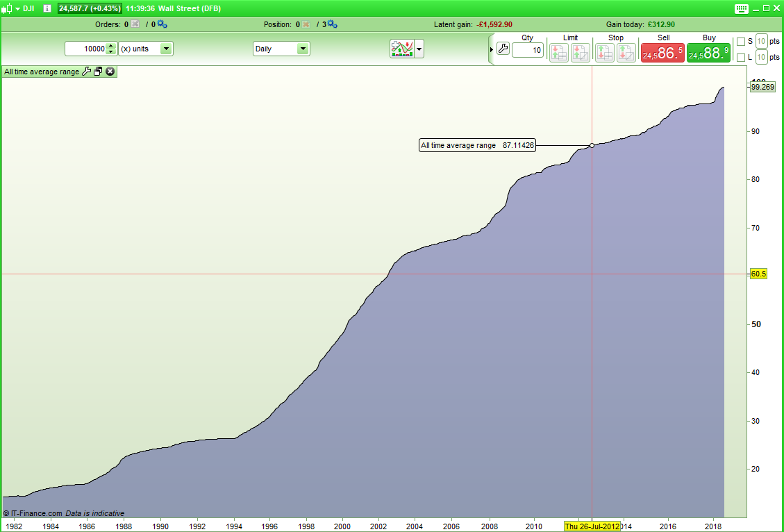This screenshot has width=784, height=532.
Task: Increase the 10000 units stepper
Action: pos(110,46)
